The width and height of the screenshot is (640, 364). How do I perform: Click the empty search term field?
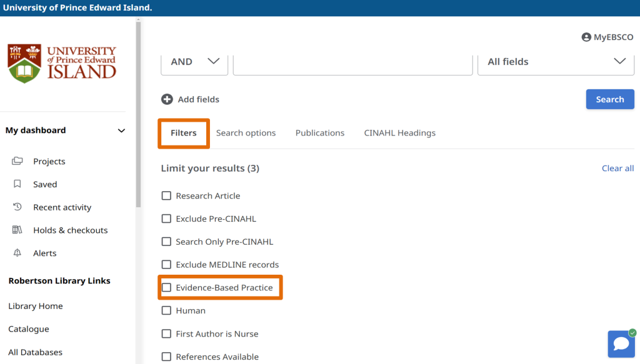click(352, 62)
